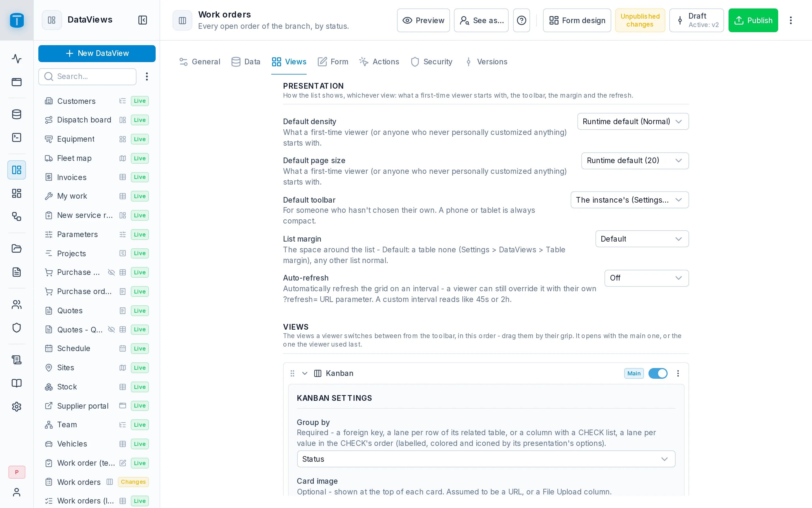Click the Preview button
812x508 pixels.
pyautogui.click(x=423, y=21)
